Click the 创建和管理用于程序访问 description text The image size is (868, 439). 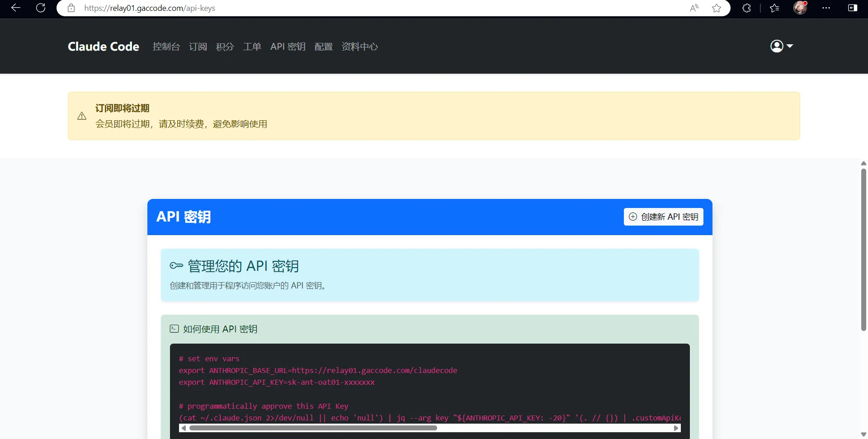[x=248, y=285]
